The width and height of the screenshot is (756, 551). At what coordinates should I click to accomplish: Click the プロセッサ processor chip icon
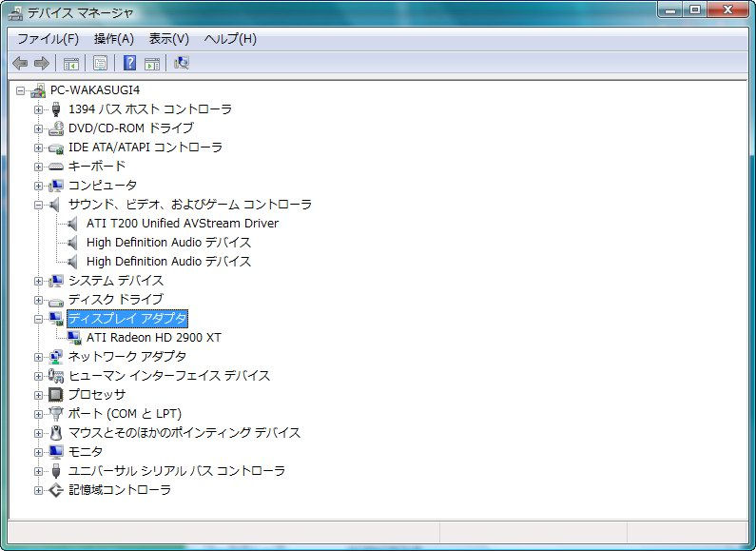(x=56, y=395)
